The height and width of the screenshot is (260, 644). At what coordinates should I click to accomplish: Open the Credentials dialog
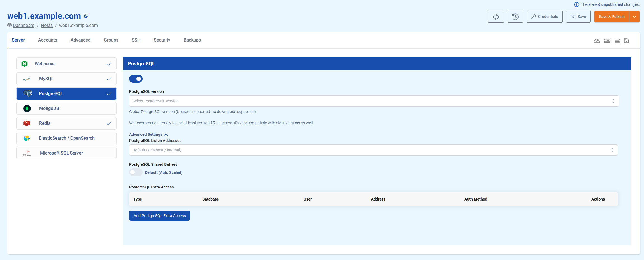(544, 17)
